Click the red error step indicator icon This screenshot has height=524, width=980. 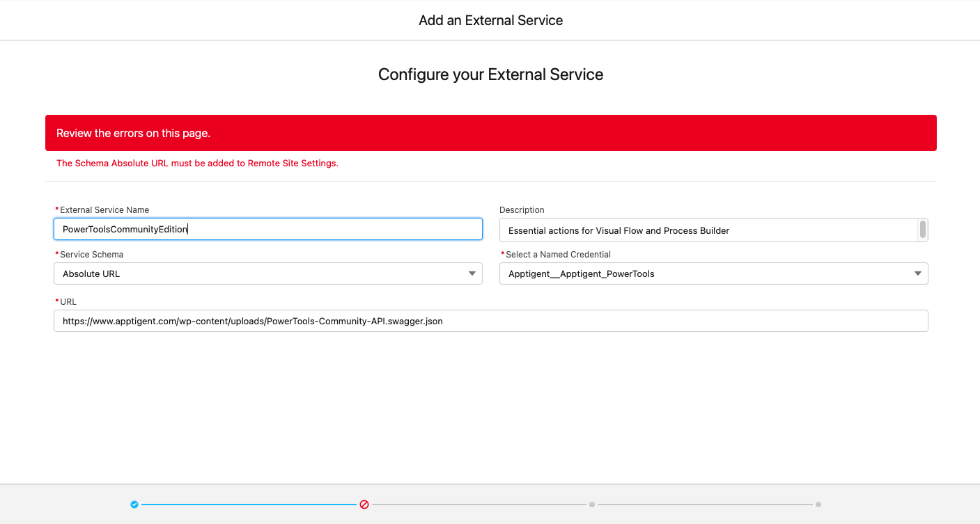(364, 504)
